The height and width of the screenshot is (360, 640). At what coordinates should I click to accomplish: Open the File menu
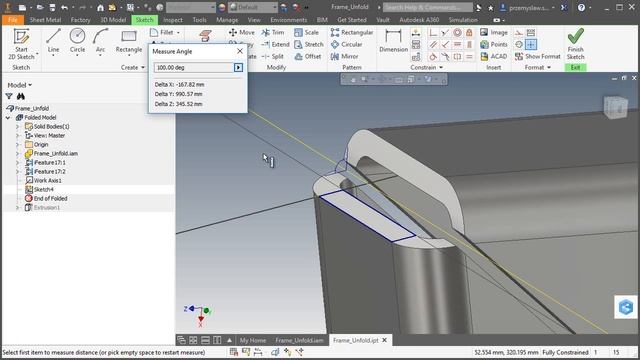(x=13, y=20)
